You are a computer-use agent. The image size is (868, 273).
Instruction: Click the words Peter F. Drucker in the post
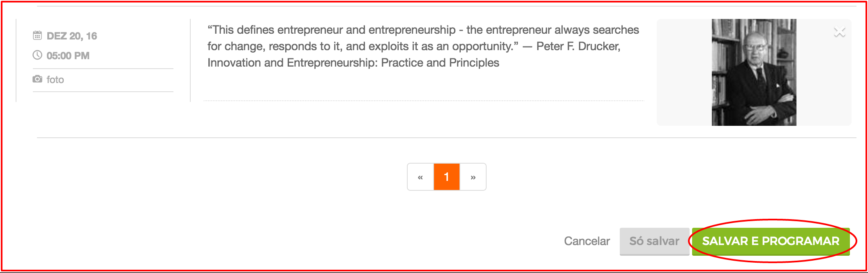578,46
